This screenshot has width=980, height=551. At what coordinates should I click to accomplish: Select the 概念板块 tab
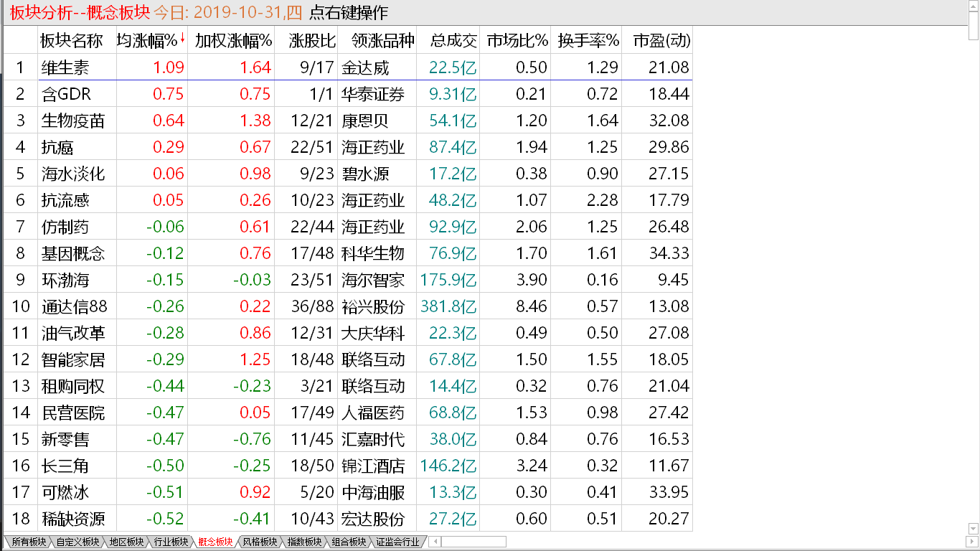[x=215, y=542]
